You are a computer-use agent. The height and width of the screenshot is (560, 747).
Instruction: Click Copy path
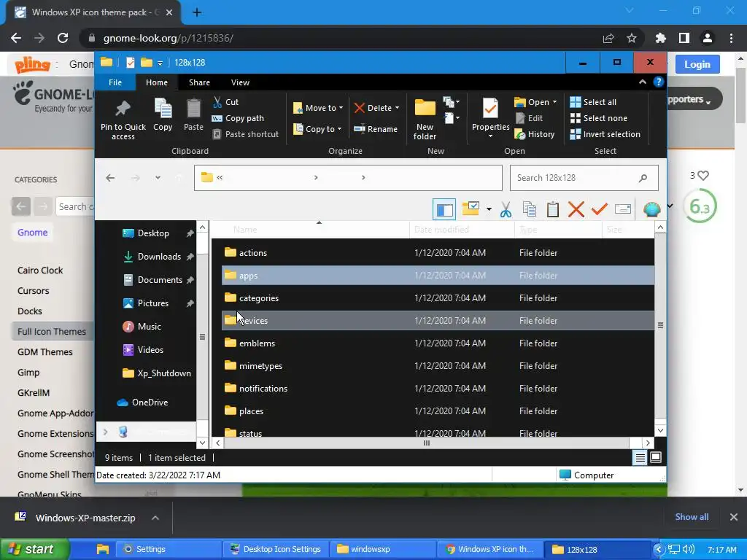coord(239,118)
